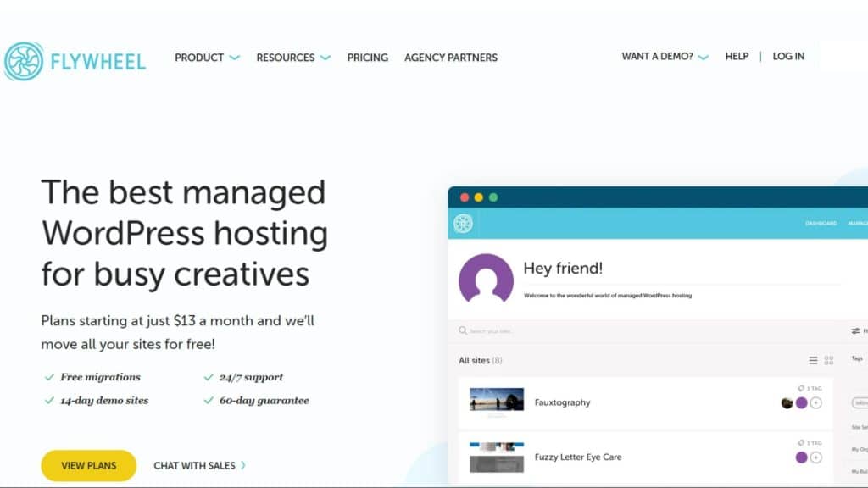The height and width of the screenshot is (488, 868).
Task: Click Fauxtography photo collaborator avatar
Action: [787, 403]
